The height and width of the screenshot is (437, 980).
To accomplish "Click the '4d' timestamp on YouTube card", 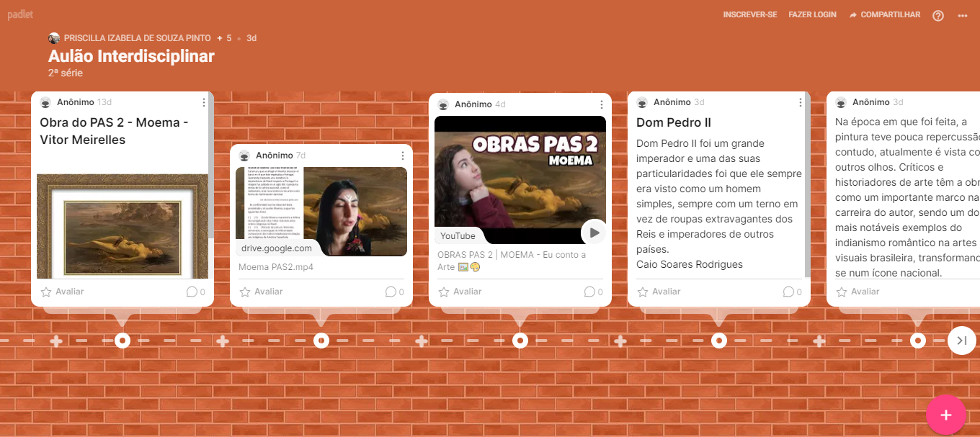I will tap(500, 104).
